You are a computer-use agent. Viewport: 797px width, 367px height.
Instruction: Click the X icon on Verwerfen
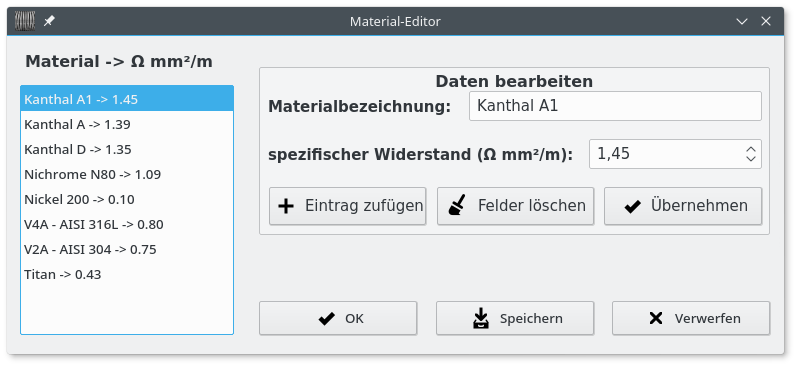tap(656, 318)
